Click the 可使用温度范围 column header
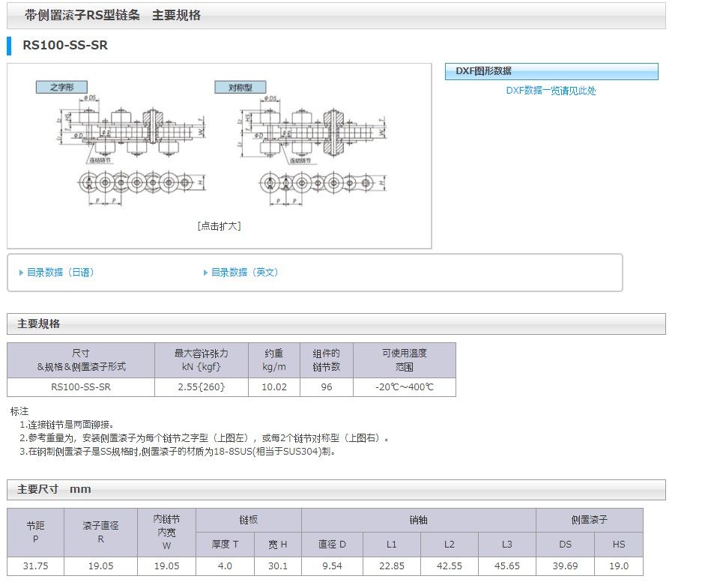This screenshot has height=588, width=714. click(405, 360)
